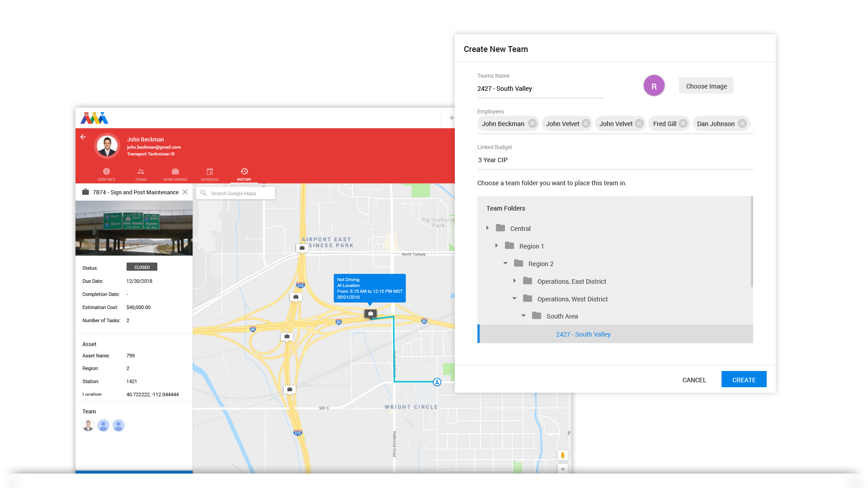
Task: Expand the Central folder arrow
Action: point(487,228)
